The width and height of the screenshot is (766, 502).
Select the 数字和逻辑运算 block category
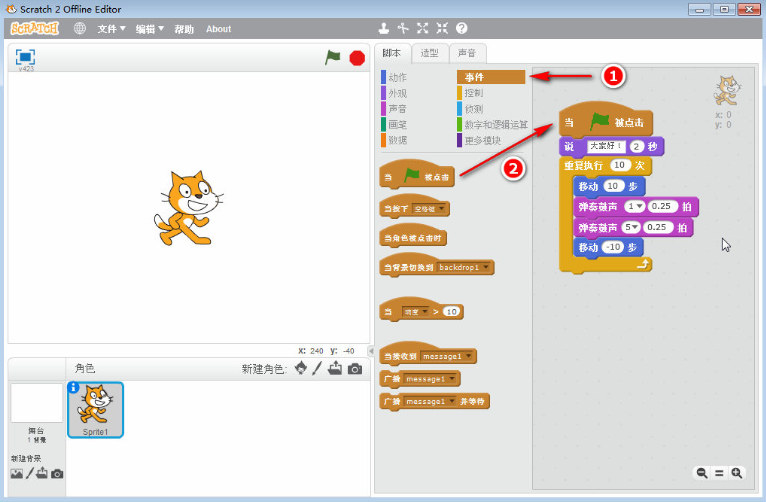point(492,124)
